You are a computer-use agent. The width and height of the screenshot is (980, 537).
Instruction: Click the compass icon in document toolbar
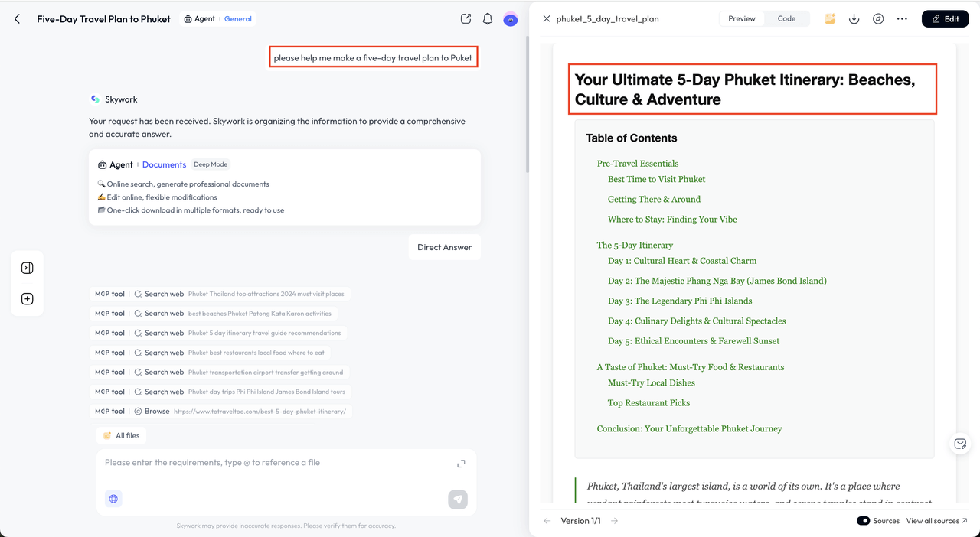(x=878, y=19)
